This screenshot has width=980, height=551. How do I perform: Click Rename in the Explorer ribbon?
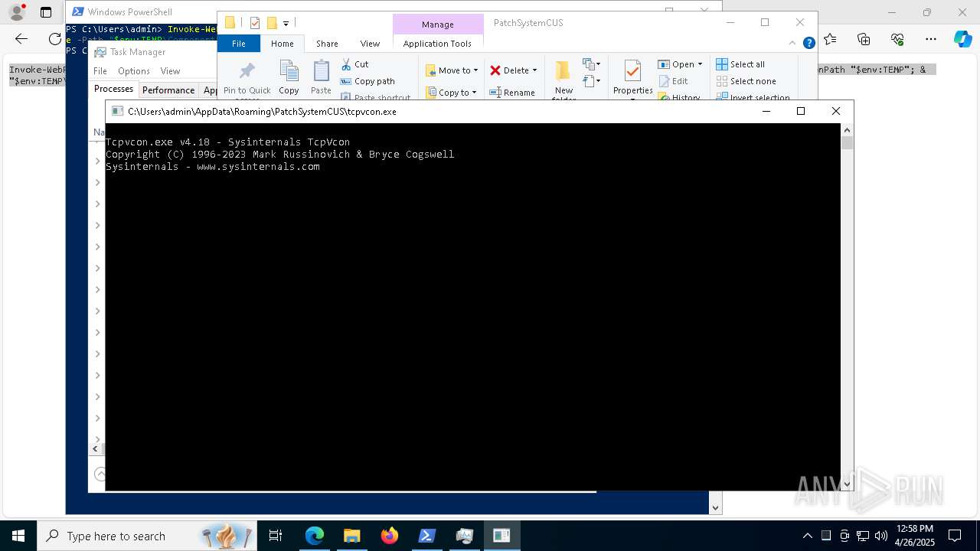512,92
